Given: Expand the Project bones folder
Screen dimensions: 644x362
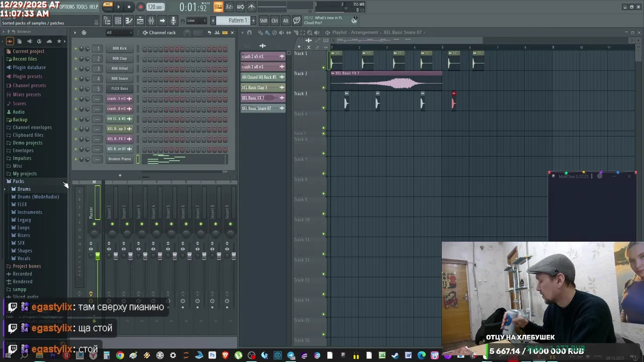Looking at the screenshot, I should [27, 266].
